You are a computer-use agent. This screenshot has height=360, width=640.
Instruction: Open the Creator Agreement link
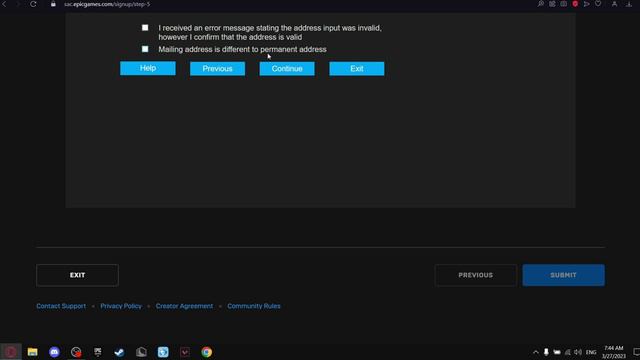tap(184, 306)
